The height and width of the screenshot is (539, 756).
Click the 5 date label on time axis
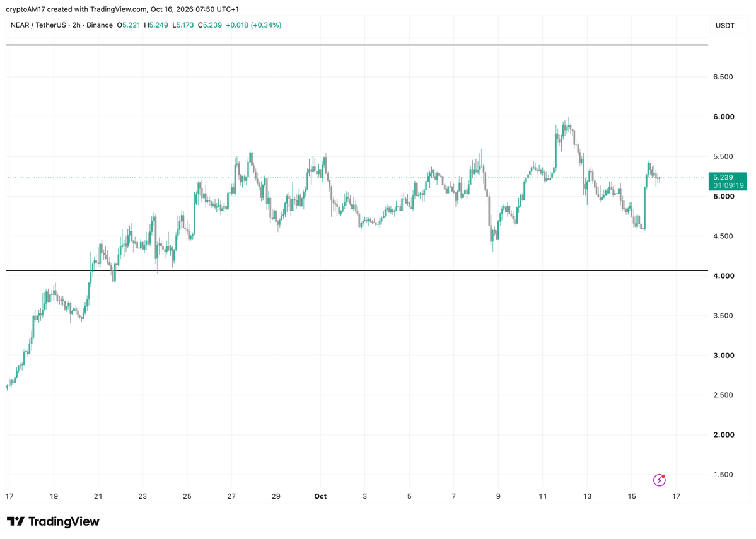click(409, 496)
